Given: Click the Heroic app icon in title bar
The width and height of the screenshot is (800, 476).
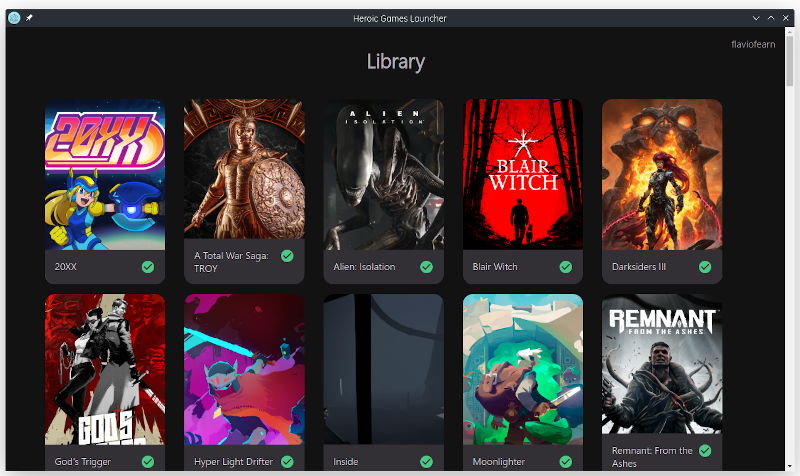Looking at the screenshot, I should (14, 18).
